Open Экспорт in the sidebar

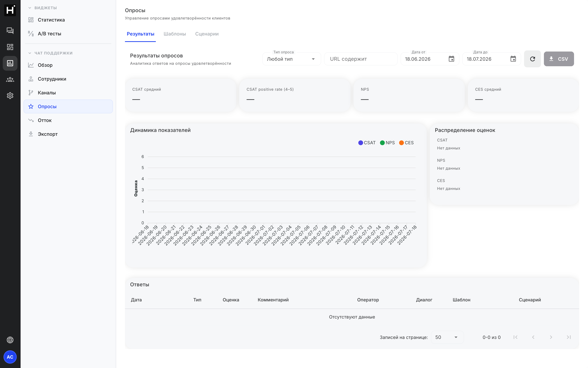[68, 134]
